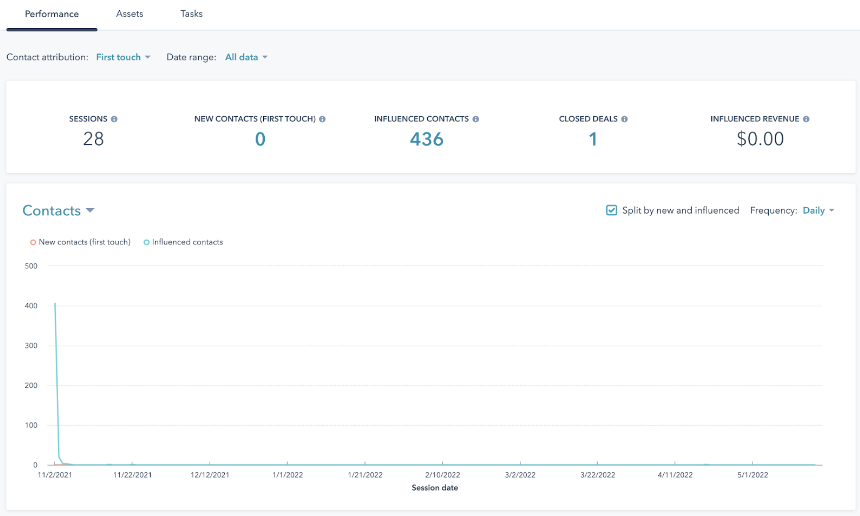Viewport: 860px width, 516px height.
Task: Click the sessions value 28
Action: 93,139
